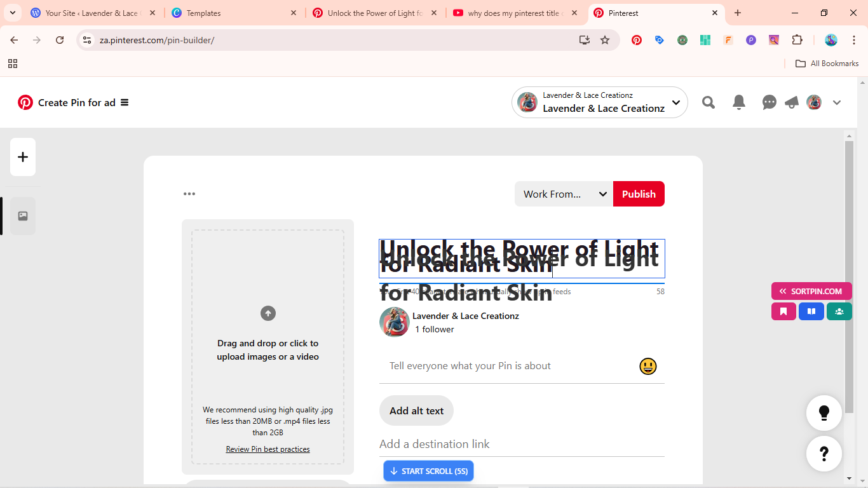The image size is (868, 488).
Task: View site information icon in the address bar
Action: pyautogui.click(x=88, y=40)
